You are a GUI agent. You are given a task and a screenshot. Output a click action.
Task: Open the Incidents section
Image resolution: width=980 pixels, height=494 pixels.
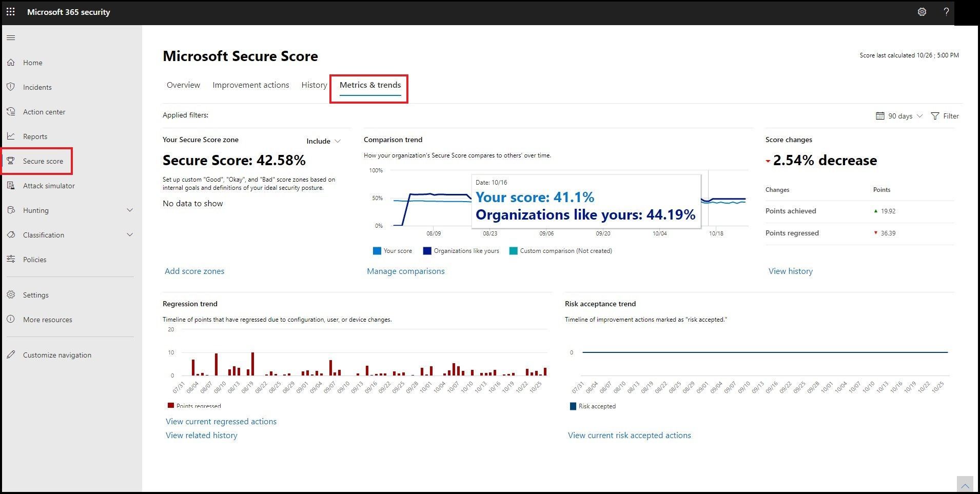click(36, 87)
